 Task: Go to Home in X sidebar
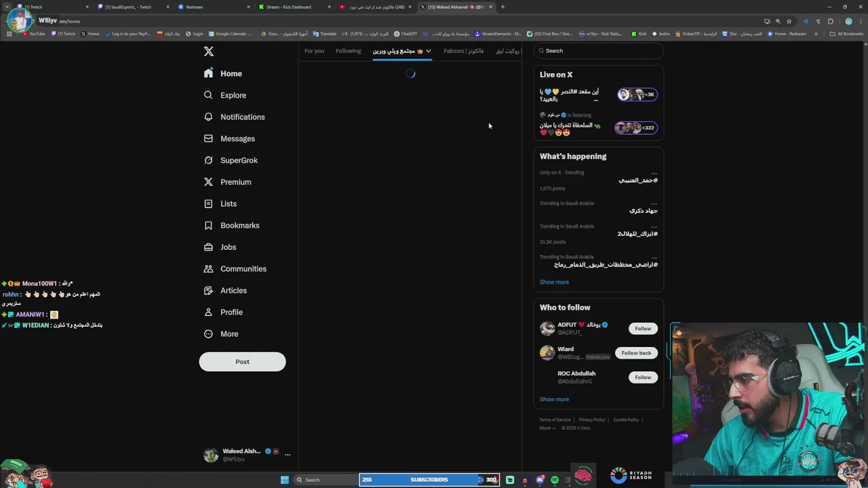(223, 73)
